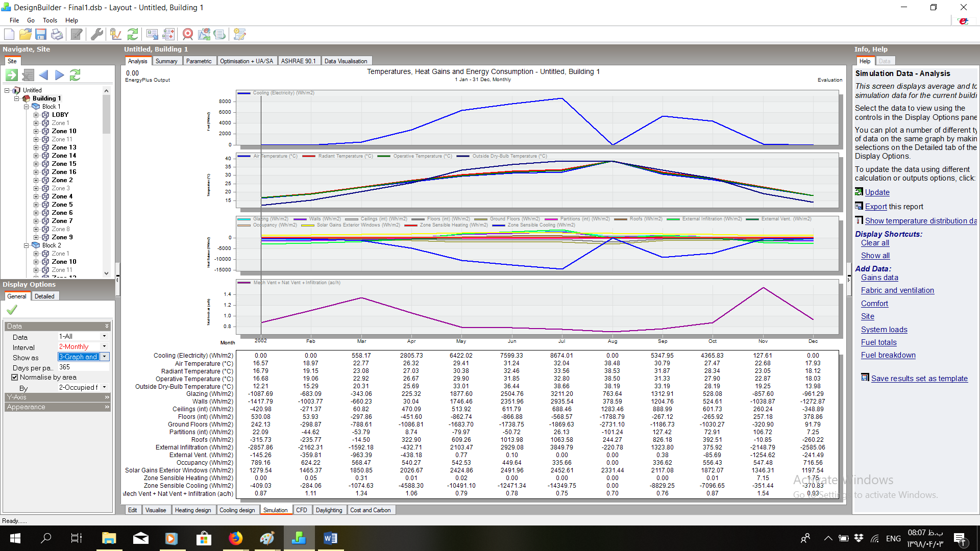This screenshot has width=980, height=551.
Task: Click the Clear all shortcut link
Action: click(875, 243)
